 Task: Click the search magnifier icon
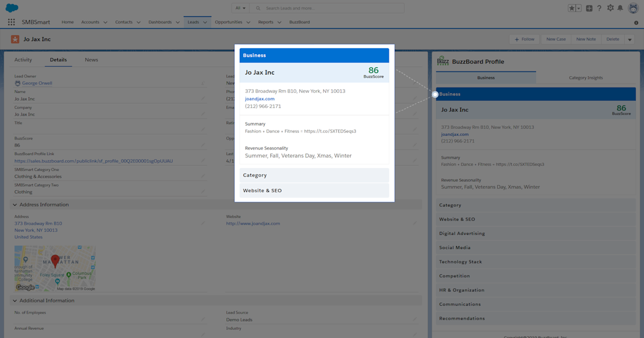258,8
